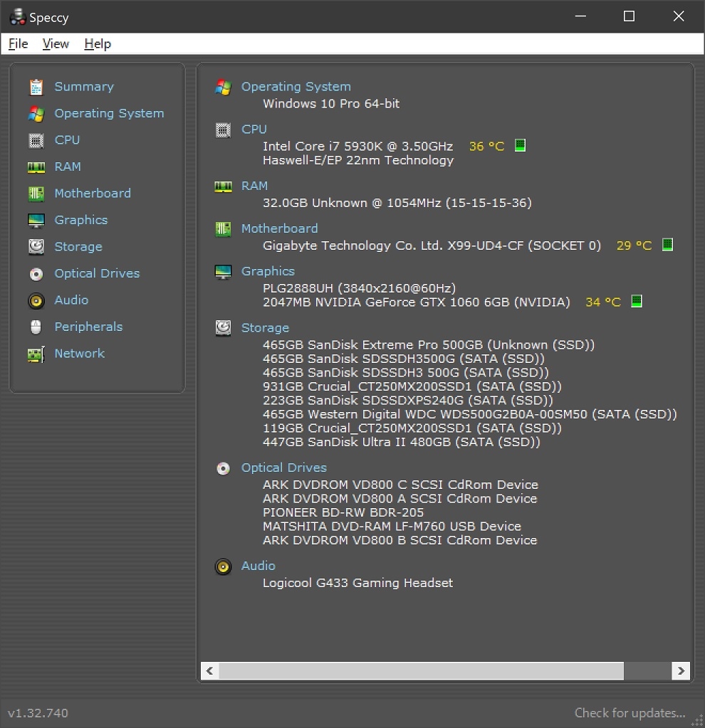Select Peripherals in the sidebar
Screen dimensions: 705x728
(x=88, y=327)
